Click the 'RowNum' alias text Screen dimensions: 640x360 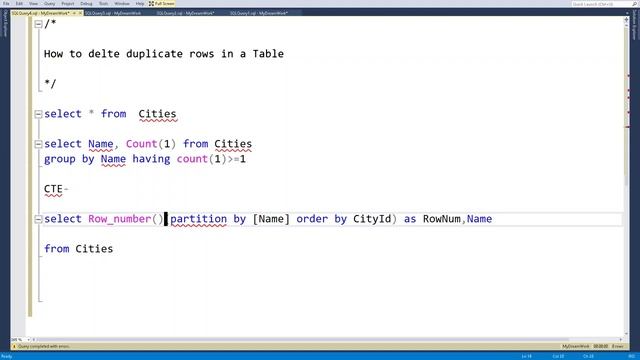tap(442, 219)
